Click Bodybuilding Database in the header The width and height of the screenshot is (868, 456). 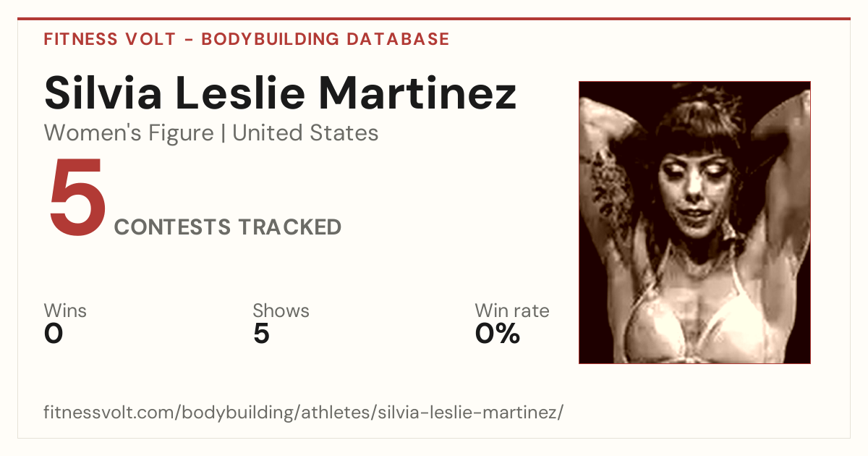tap(325, 39)
